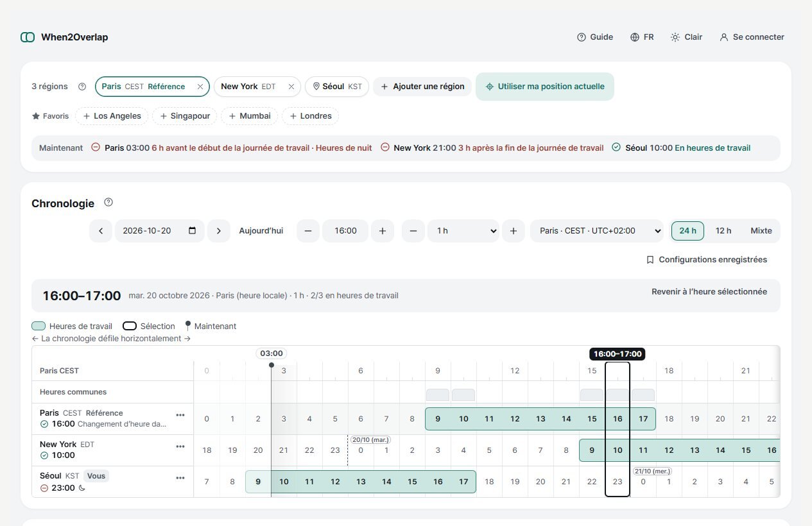
Task: Open the help icon beside 3 régions
Action: pos(82,87)
